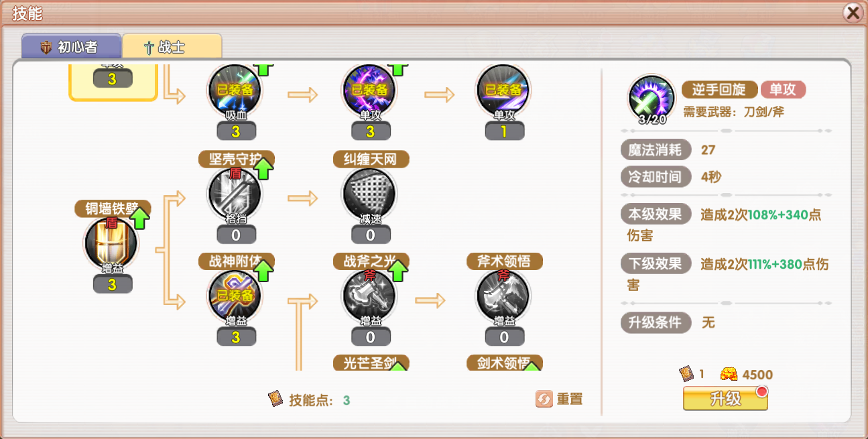Image resolution: width=868 pixels, height=439 pixels.
Task: Click the 纠缠天网 slow skill icon
Action: point(370,195)
